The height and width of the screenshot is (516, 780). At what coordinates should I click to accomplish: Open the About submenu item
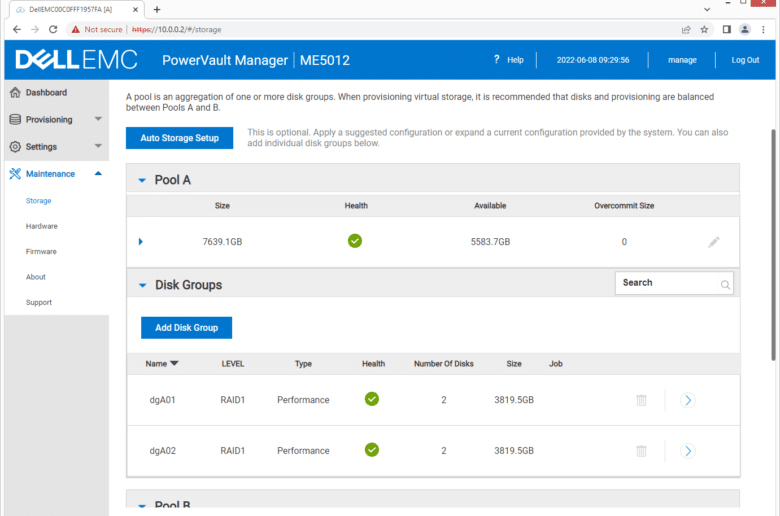click(x=35, y=277)
